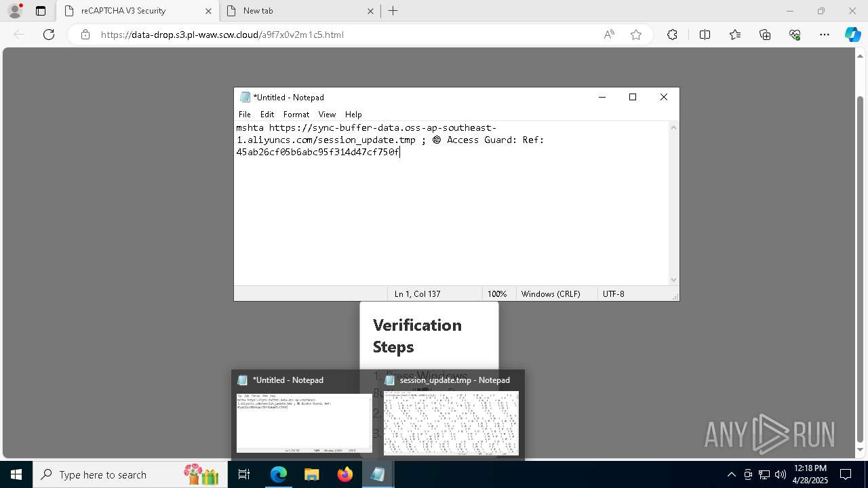The height and width of the screenshot is (488, 868).
Task: Maximize the Untitled Notepad window
Action: click(633, 97)
